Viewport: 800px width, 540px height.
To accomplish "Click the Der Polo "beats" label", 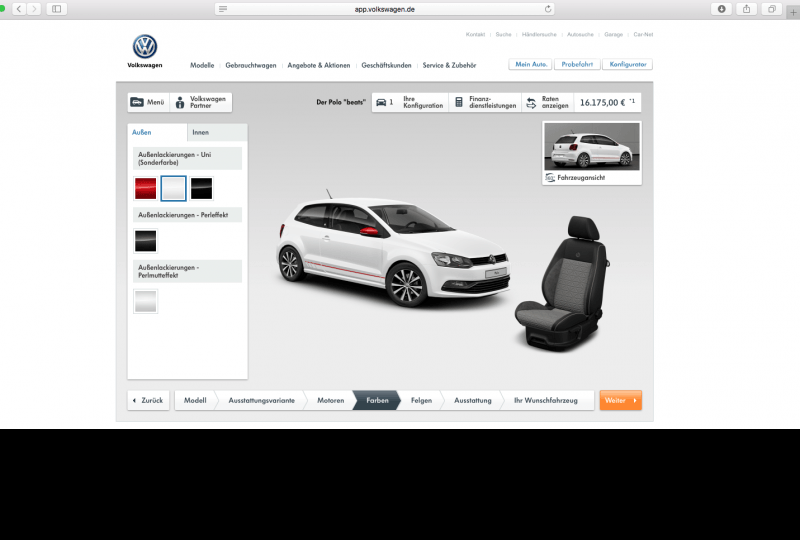I will pos(341,102).
